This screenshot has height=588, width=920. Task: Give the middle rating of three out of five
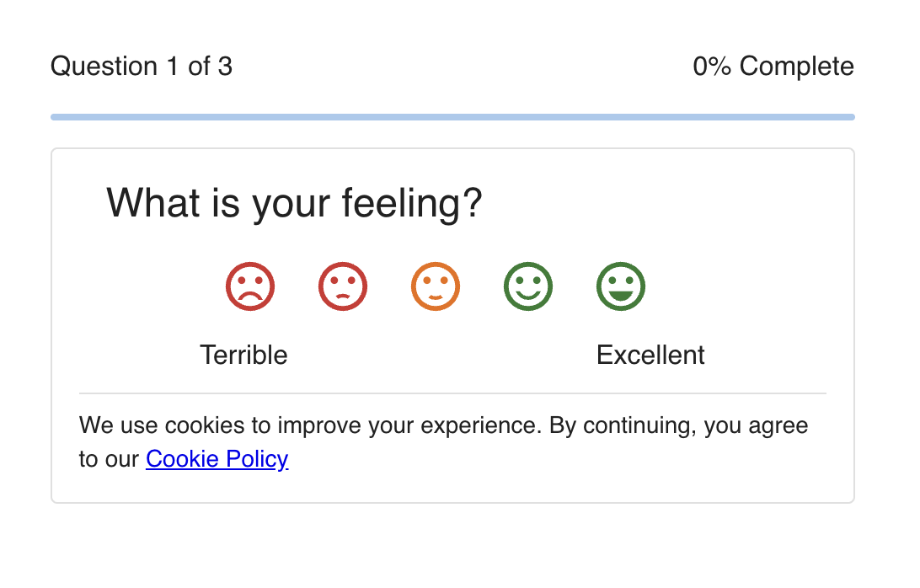pos(436,286)
